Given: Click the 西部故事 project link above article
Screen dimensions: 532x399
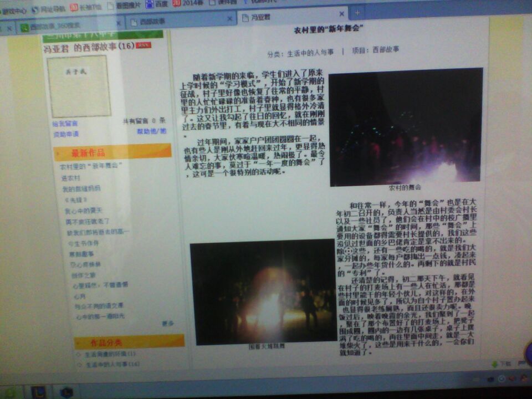Looking at the screenshot, I should [x=386, y=49].
